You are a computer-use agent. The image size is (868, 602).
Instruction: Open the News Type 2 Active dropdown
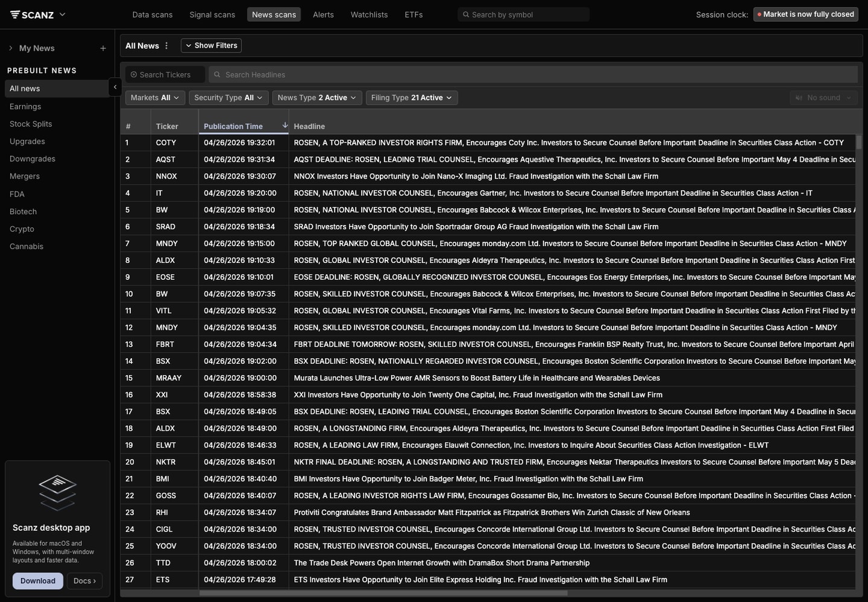tap(317, 98)
